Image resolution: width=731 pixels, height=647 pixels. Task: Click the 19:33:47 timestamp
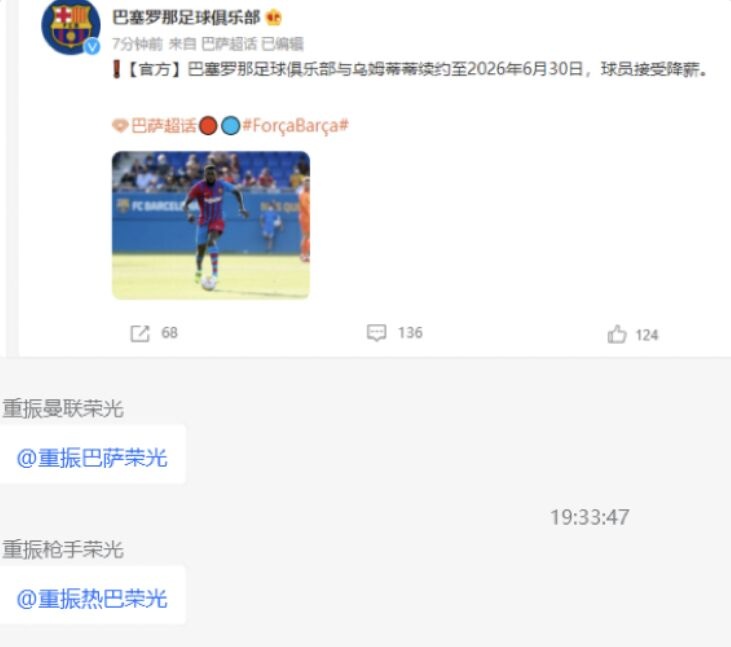click(590, 517)
